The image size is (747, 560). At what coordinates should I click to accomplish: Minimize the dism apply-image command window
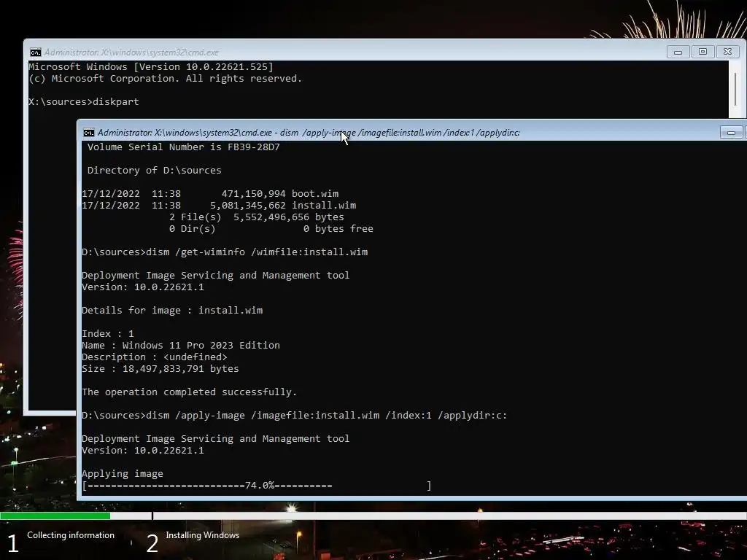tap(731, 133)
